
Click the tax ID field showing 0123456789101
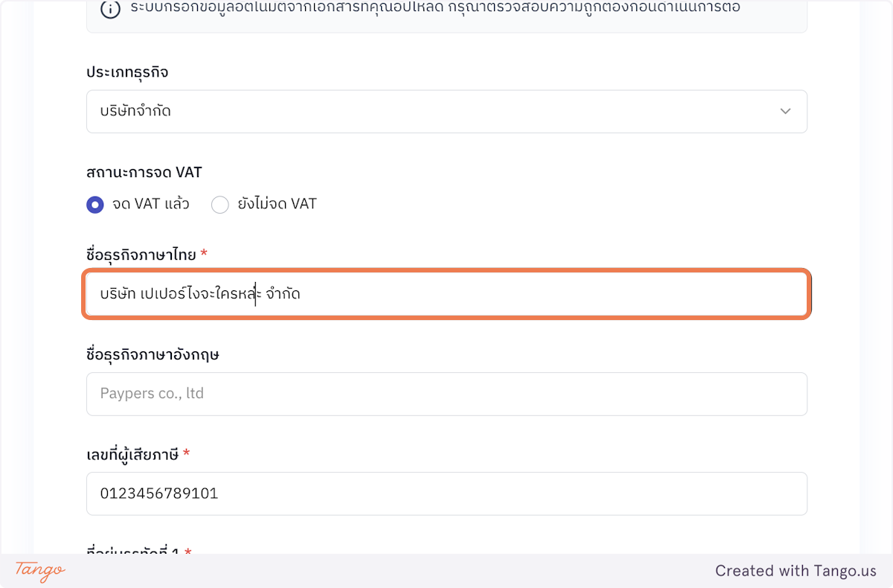(446, 493)
